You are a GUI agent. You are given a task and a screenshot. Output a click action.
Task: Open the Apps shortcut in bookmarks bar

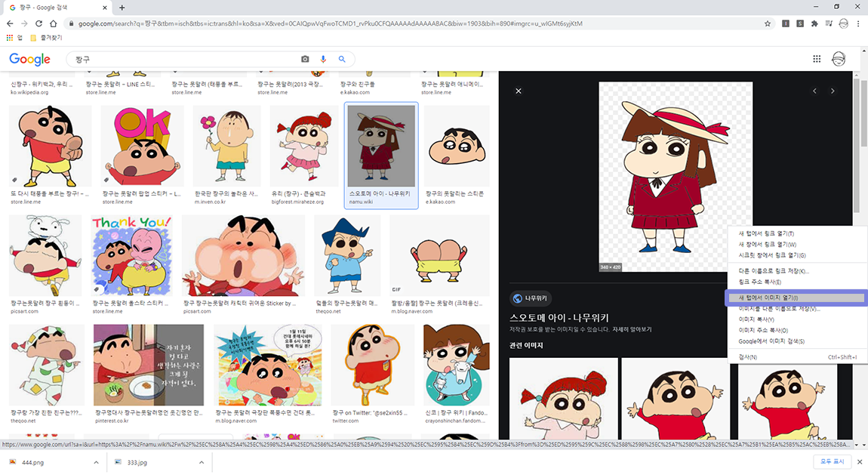14,38
